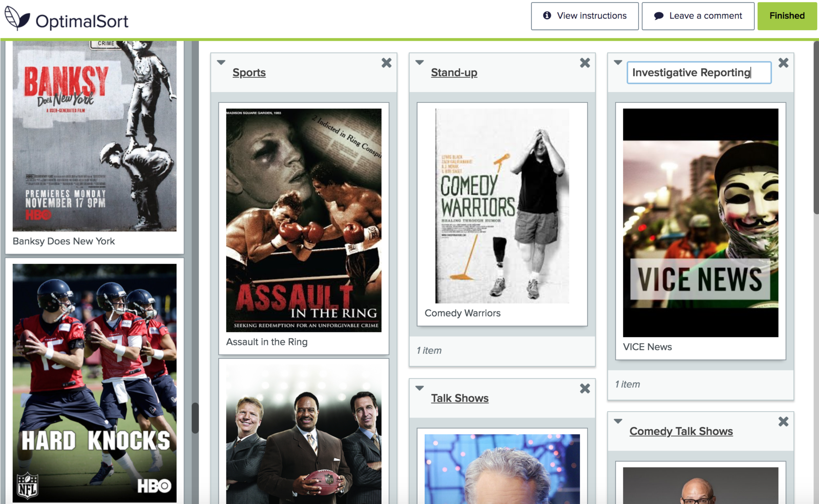This screenshot has height=504, width=819.
Task: Collapse the Sports category
Action: 221,62
